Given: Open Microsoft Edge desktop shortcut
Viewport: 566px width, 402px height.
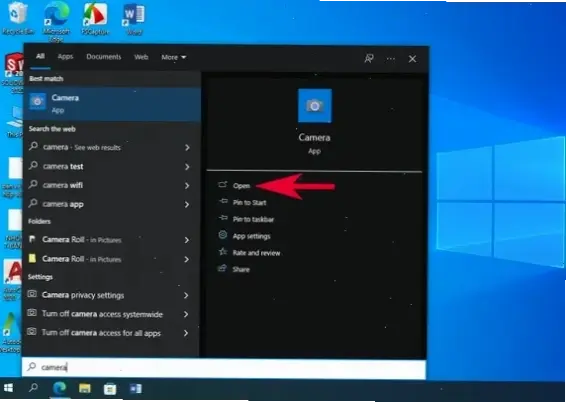Looking at the screenshot, I should [56, 21].
